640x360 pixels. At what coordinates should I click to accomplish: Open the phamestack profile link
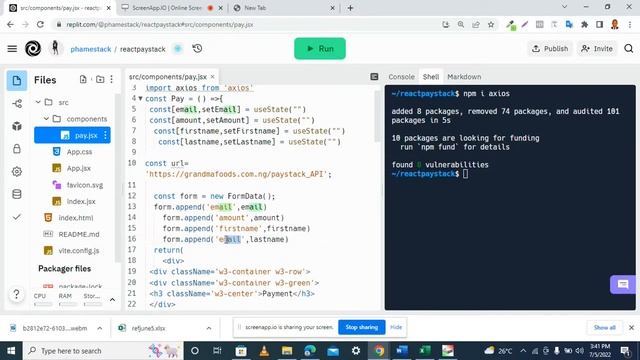tap(91, 49)
